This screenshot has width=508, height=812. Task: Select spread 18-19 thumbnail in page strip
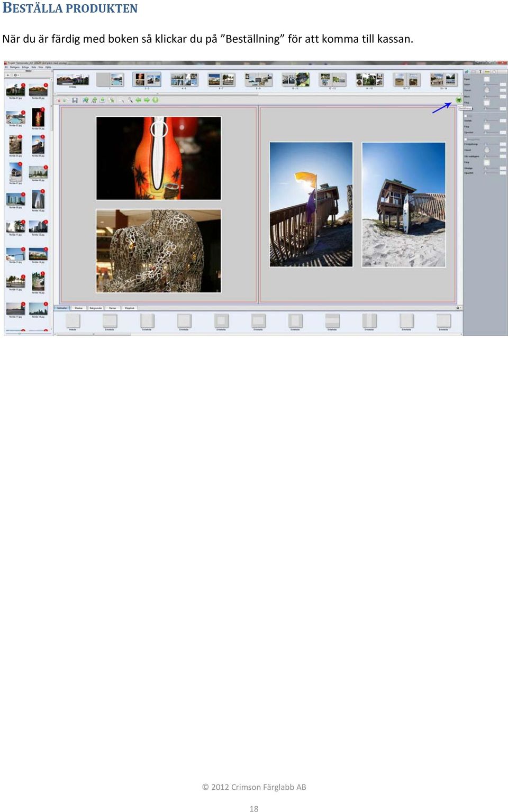pos(443,80)
